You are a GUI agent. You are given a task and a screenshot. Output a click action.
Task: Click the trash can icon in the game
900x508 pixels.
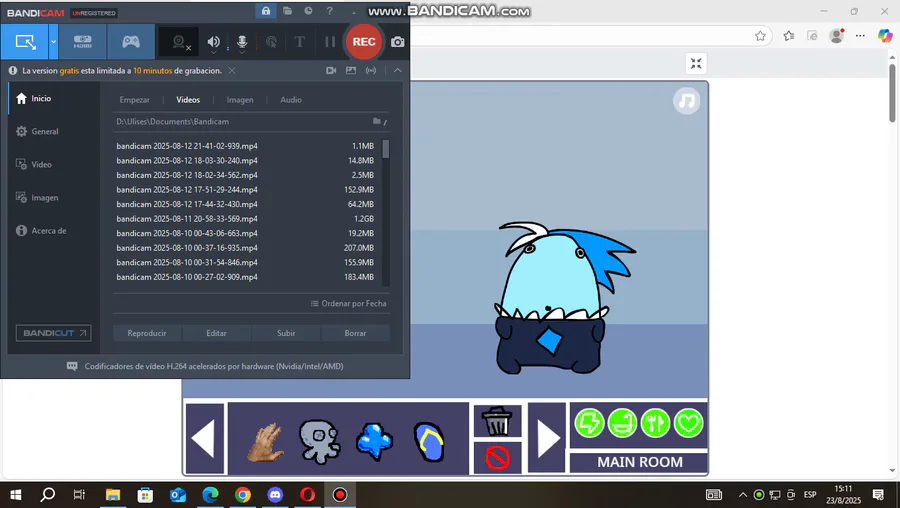pos(497,421)
